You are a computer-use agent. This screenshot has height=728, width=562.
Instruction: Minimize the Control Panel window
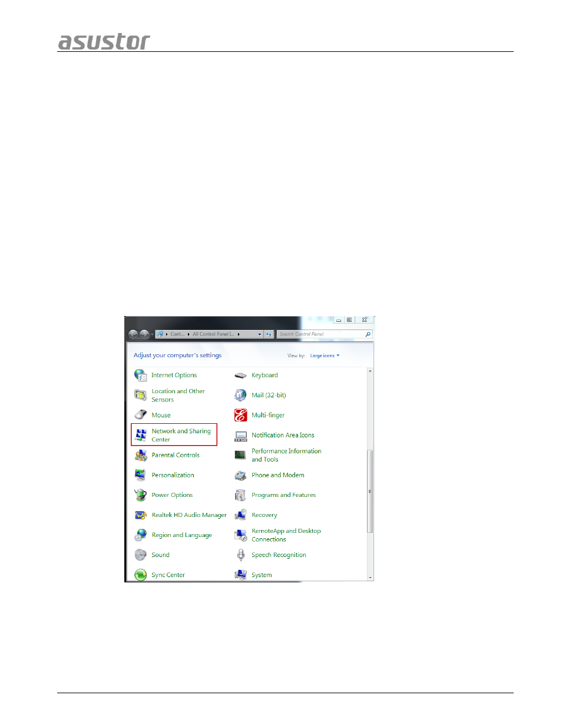pos(339,320)
